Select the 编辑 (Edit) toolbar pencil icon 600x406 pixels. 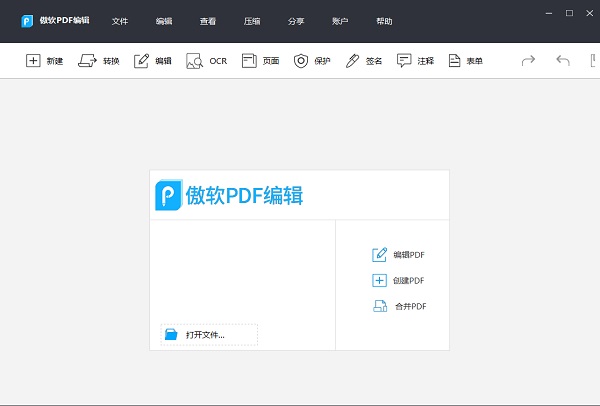[x=141, y=60]
